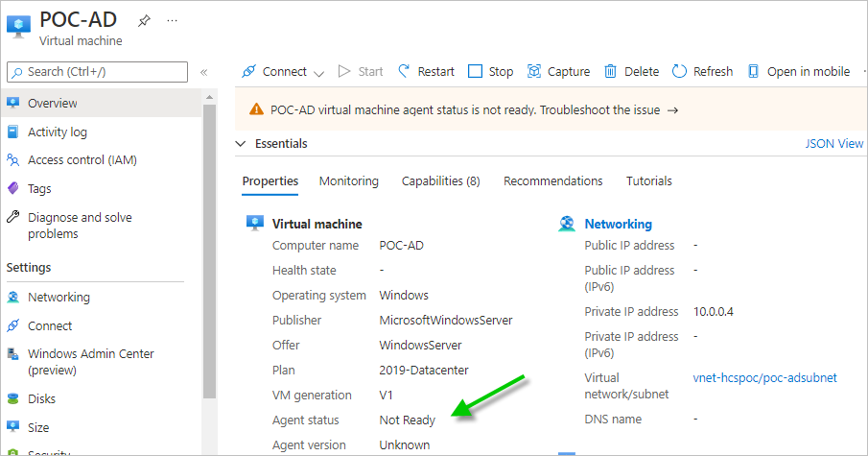Click the Diagnose wrench icon

click(12, 217)
